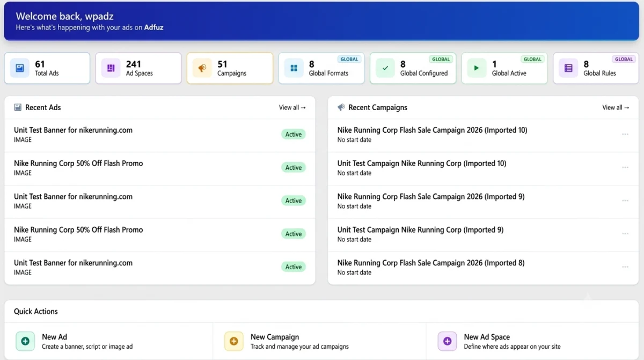Click the New Campaign yellow plus icon
Viewport: 644px width, 360px height.
pos(233,341)
